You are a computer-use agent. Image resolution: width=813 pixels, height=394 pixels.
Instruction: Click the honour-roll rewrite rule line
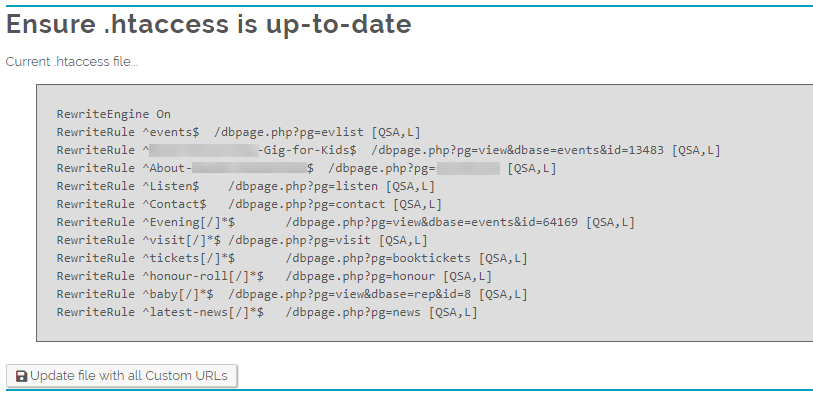point(274,276)
